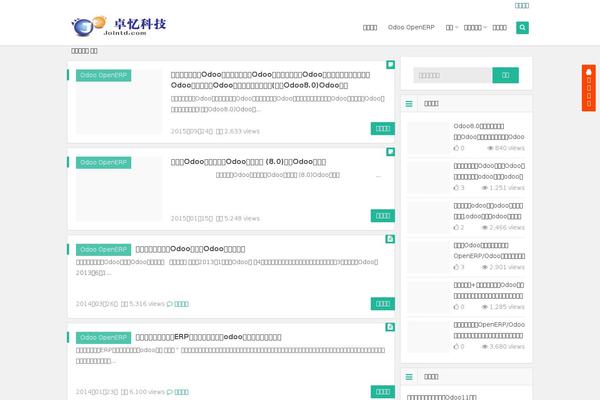Click document icon on the 6,100 views card
The height and width of the screenshot is (400, 600).
point(390,327)
